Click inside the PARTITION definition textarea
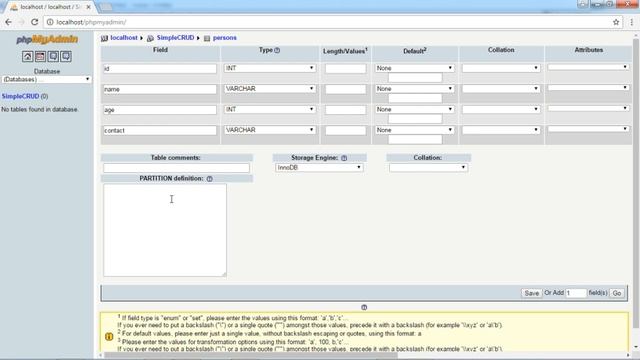Screen dimensions: 640x360 (165, 230)
